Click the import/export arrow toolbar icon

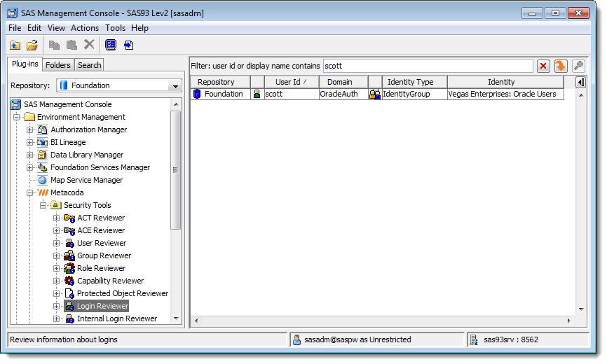pos(128,45)
